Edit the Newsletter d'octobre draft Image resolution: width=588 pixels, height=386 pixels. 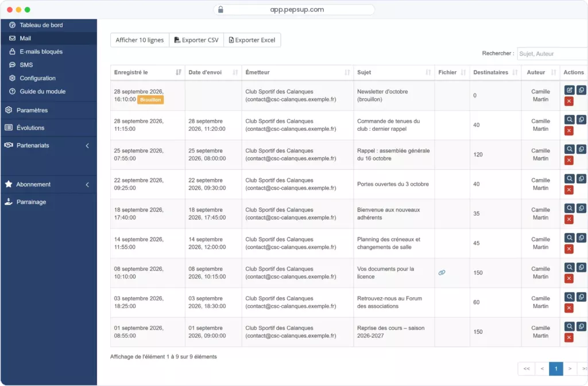coord(569,90)
